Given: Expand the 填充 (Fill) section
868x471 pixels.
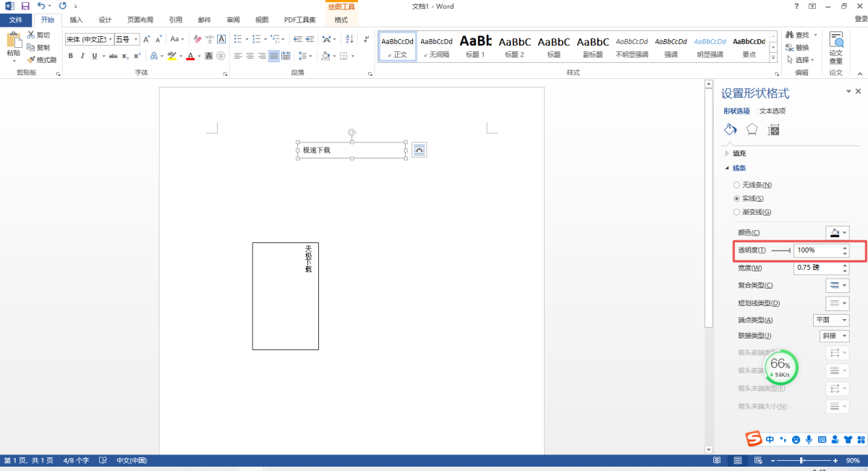Looking at the screenshot, I should tap(727, 153).
